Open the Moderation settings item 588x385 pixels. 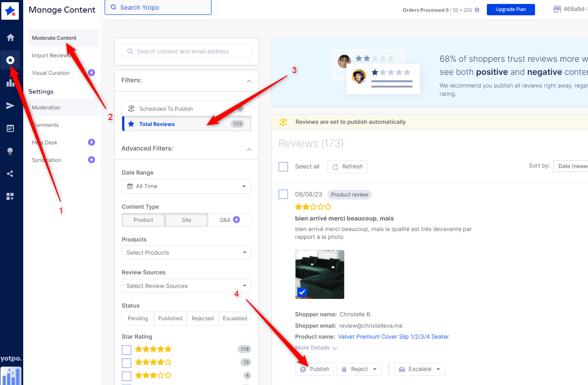(63, 107)
